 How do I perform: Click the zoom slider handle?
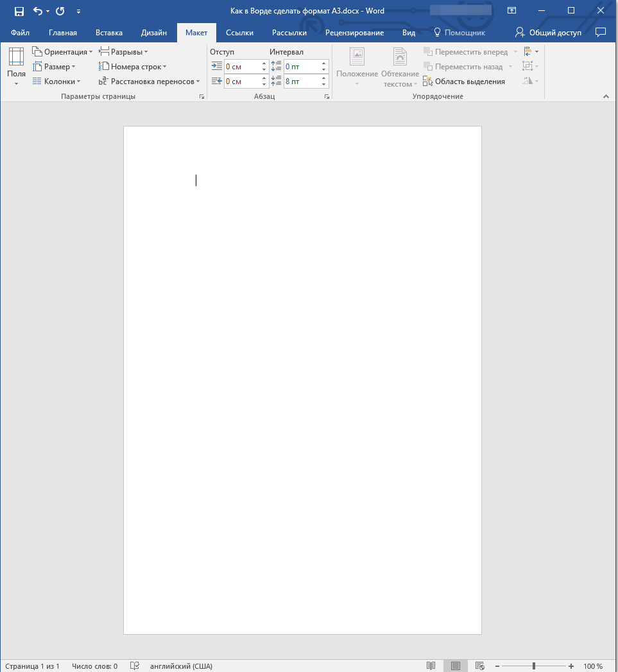tap(534, 666)
